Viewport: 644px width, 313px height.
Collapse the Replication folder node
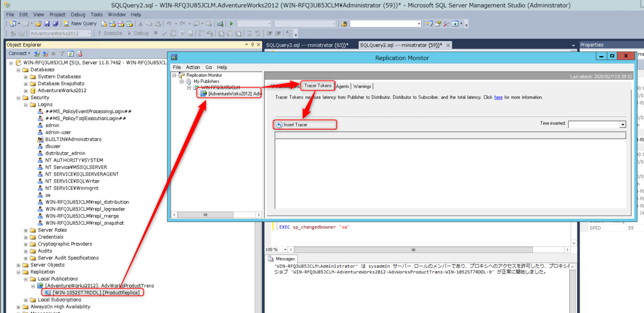[18, 272]
